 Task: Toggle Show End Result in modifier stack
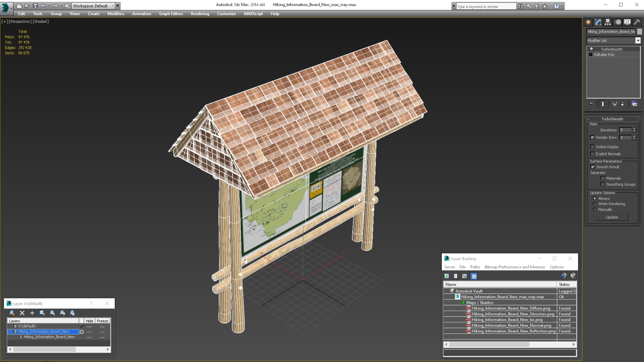pyautogui.click(x=603, y=104)
